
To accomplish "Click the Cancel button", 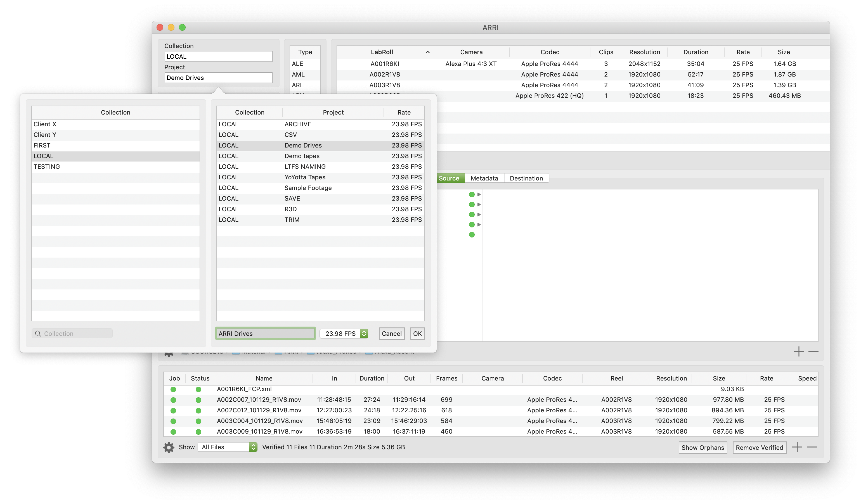I will 392,334.
